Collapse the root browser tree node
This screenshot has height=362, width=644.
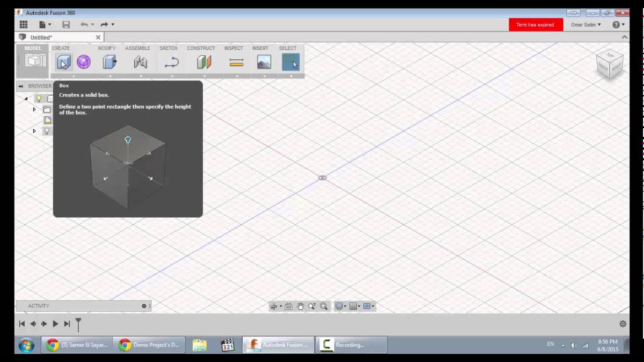26,99
